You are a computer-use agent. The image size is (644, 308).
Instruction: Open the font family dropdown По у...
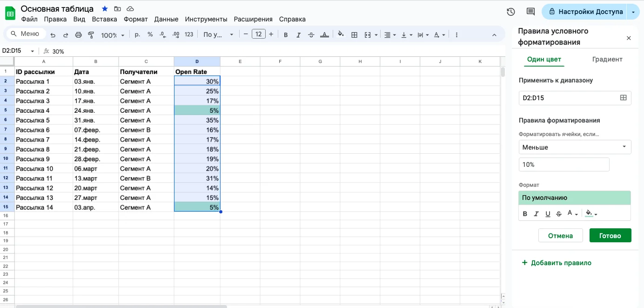click(x=218, y=34)
